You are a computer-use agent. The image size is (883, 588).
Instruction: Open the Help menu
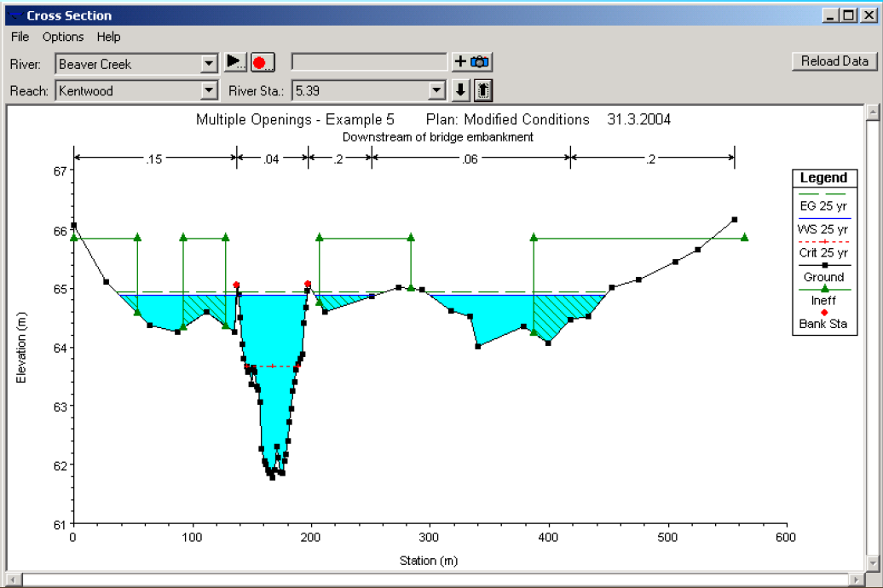108,37
